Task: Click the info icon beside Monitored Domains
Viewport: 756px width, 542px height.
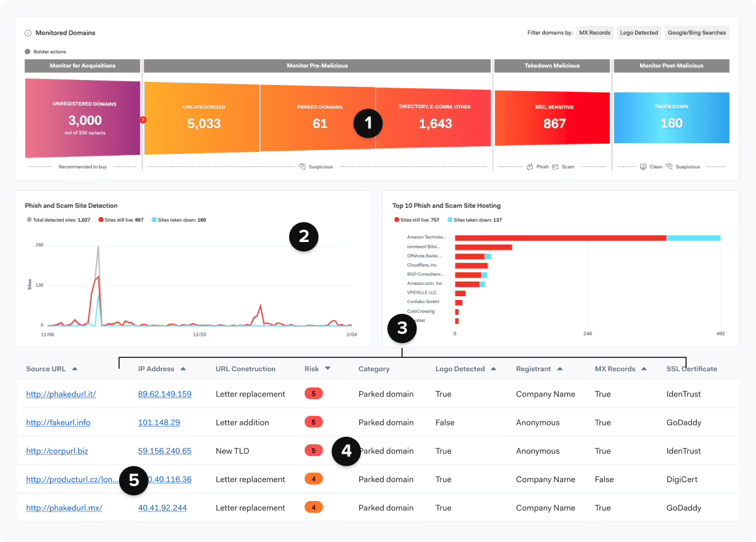Action: click(28, 33)
